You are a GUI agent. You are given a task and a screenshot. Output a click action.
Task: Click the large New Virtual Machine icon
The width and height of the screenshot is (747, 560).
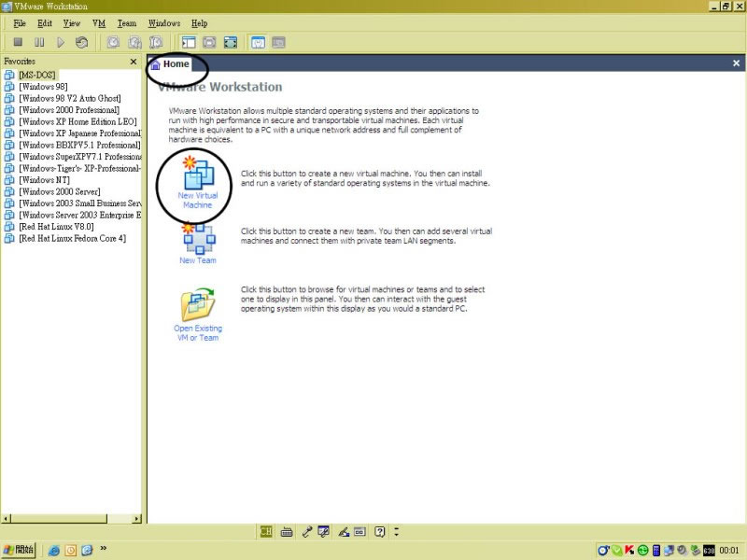198,173
